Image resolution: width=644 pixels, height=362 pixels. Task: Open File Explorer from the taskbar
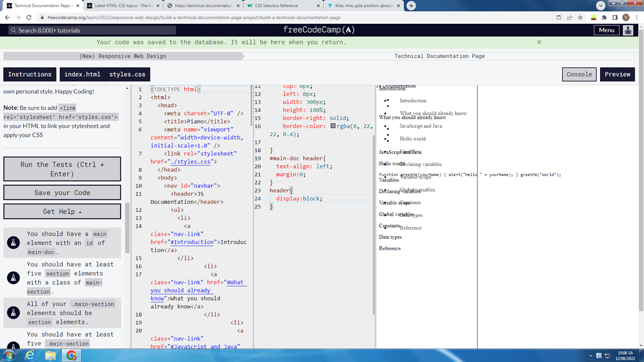(x=50, y=356)
